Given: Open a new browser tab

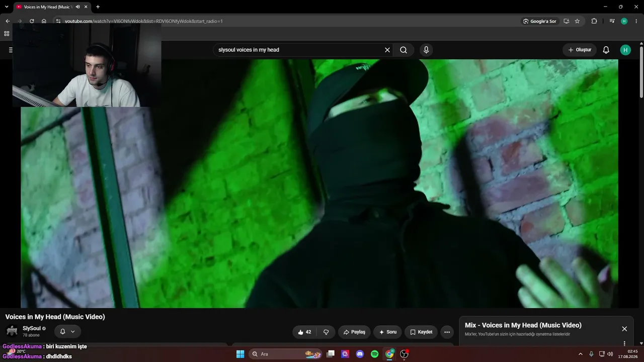Looking at the screenshot, I should (98, 7).
